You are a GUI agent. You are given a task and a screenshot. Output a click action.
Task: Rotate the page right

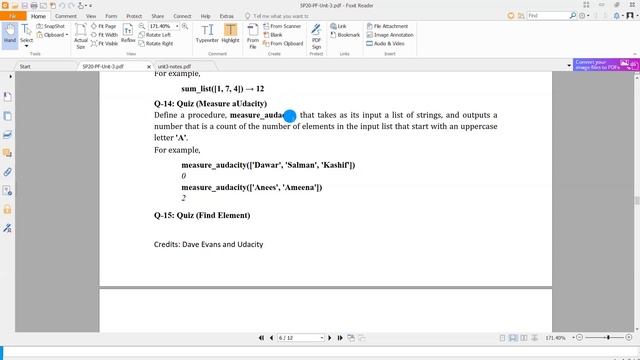tap(156, 44)
